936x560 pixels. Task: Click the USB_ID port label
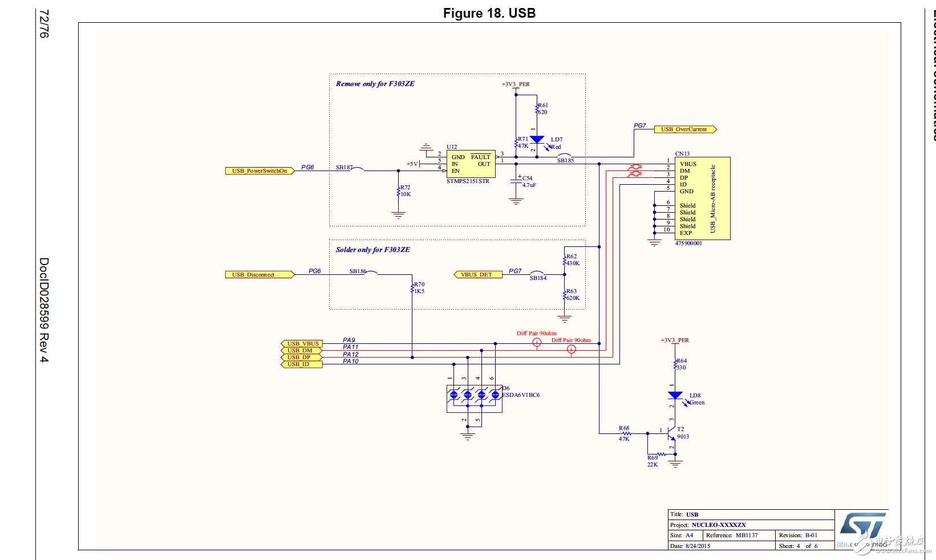pos(302,364)
